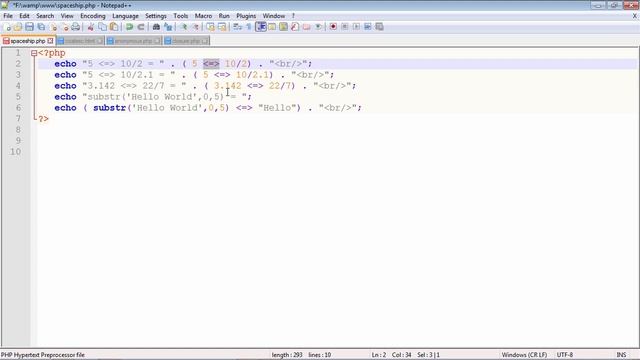
Task: Toggle synchronize horizontal scrolling icon
Action: pyautogui.click(x=222, y=27)
